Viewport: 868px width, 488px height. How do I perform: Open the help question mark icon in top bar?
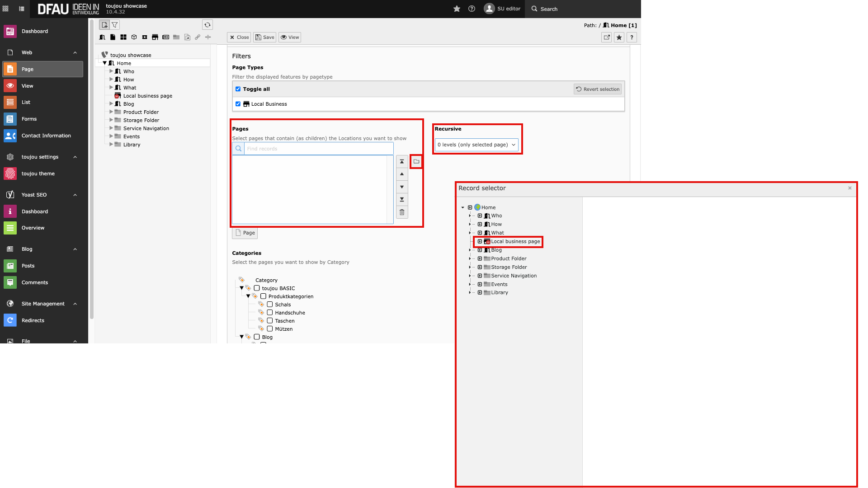tap(472, 9)
